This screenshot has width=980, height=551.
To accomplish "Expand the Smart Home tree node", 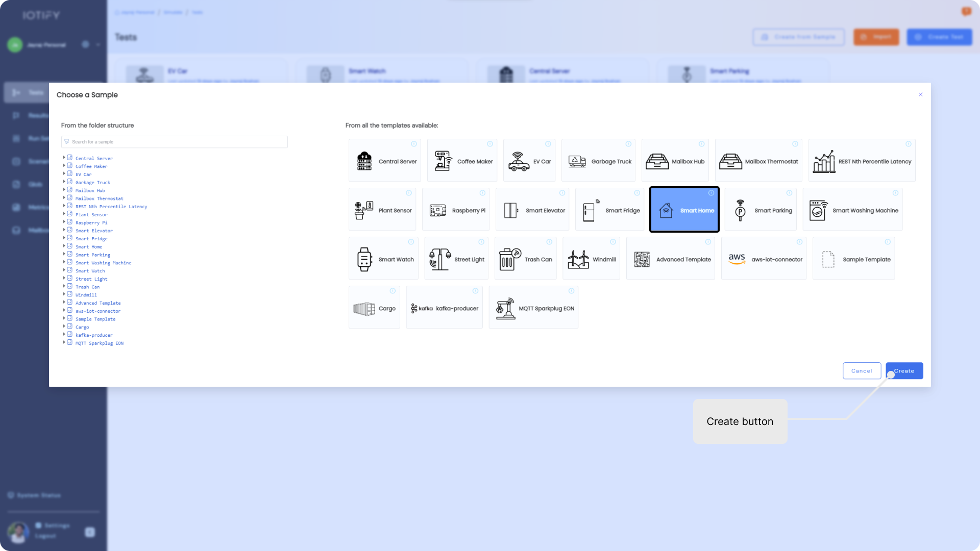I will (64, 246).
